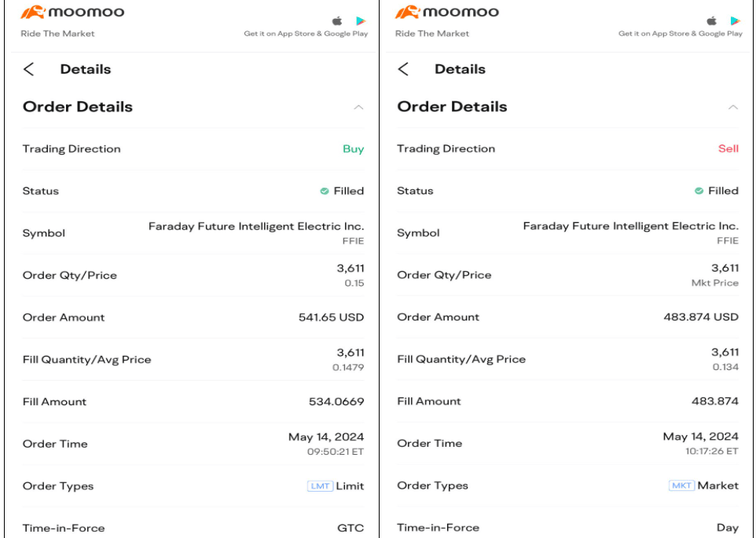
Task: Go back from the Sell order details
Action: [x=404, y=69]
